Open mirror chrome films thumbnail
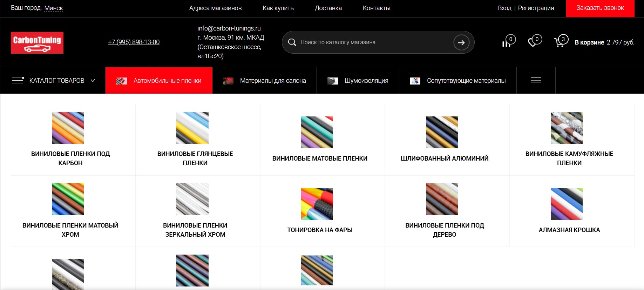 tap(192, 199)
